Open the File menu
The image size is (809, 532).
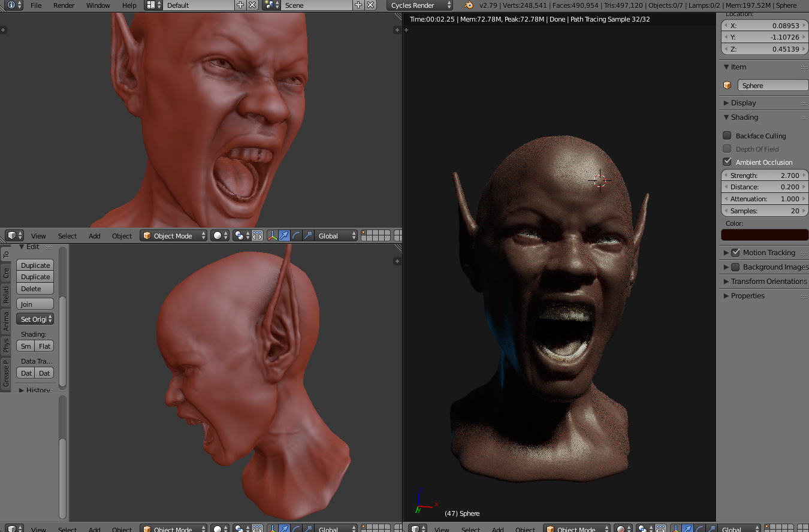coord(36,5)
